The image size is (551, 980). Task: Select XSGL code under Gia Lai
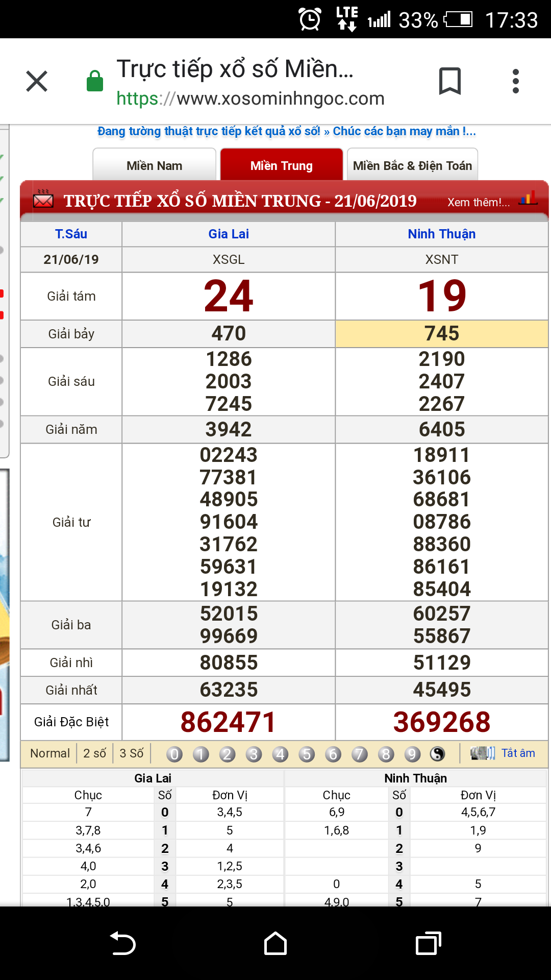(x=229, y=259)
